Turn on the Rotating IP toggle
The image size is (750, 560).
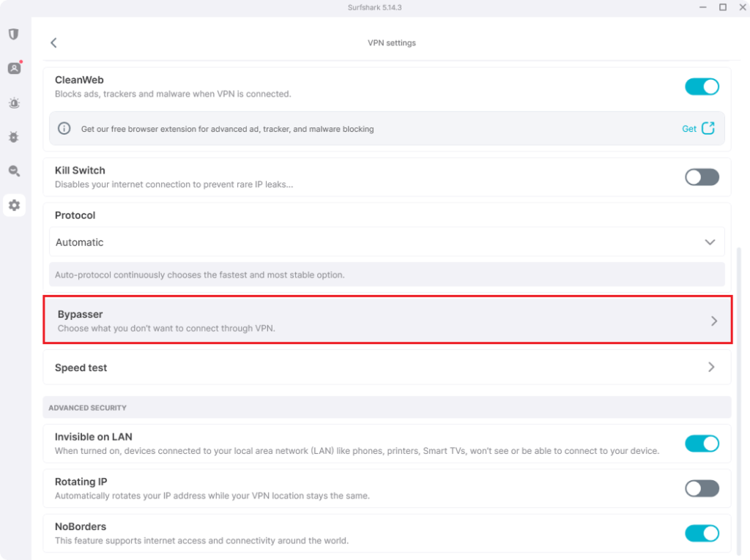click(702, 488)
